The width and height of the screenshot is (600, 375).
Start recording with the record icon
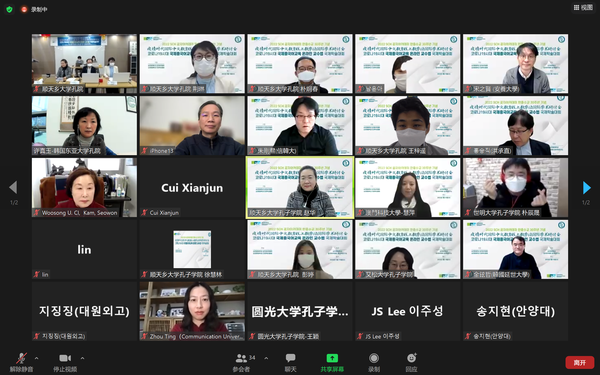pyautogui.click(x=374, y=358)
